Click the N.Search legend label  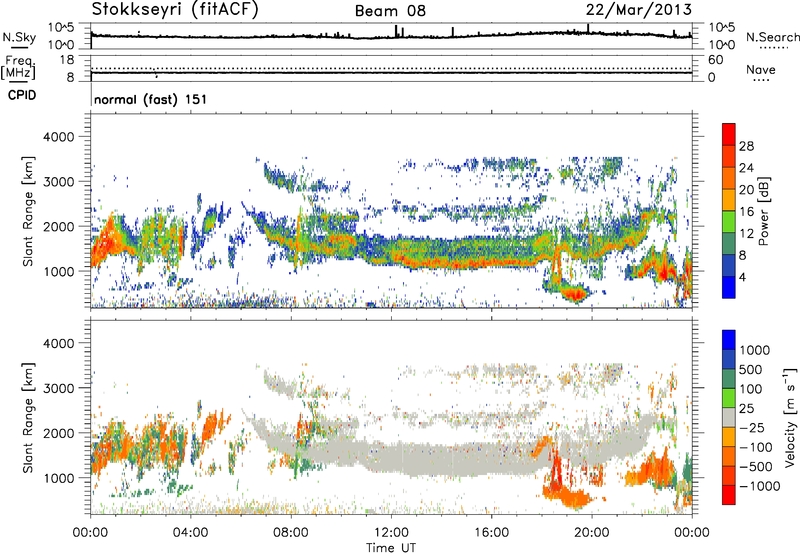click(773, 37)
